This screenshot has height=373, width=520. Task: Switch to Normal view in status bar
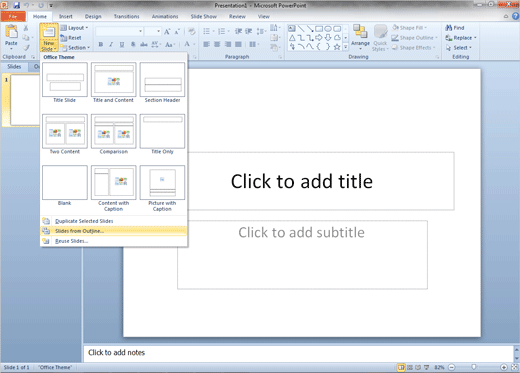click(401, 367)
